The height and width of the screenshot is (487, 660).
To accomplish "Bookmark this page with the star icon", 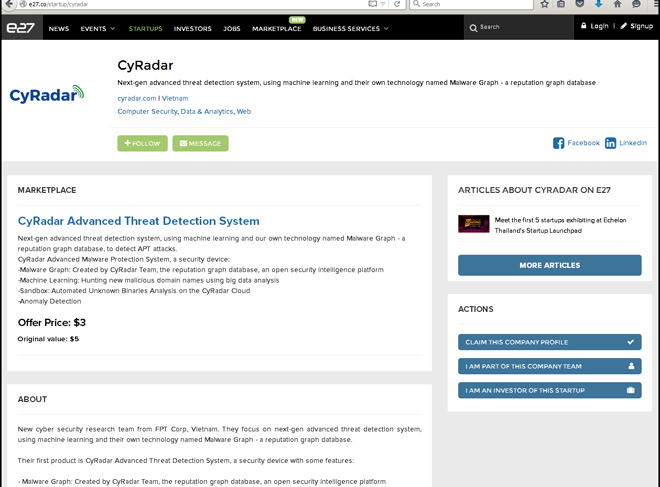I will [545, 4].
